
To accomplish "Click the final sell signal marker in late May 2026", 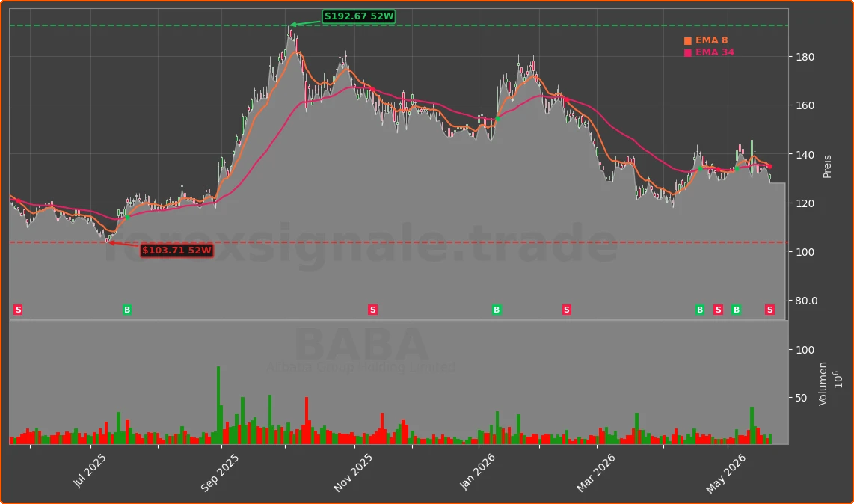I will (x=769, y=310).
